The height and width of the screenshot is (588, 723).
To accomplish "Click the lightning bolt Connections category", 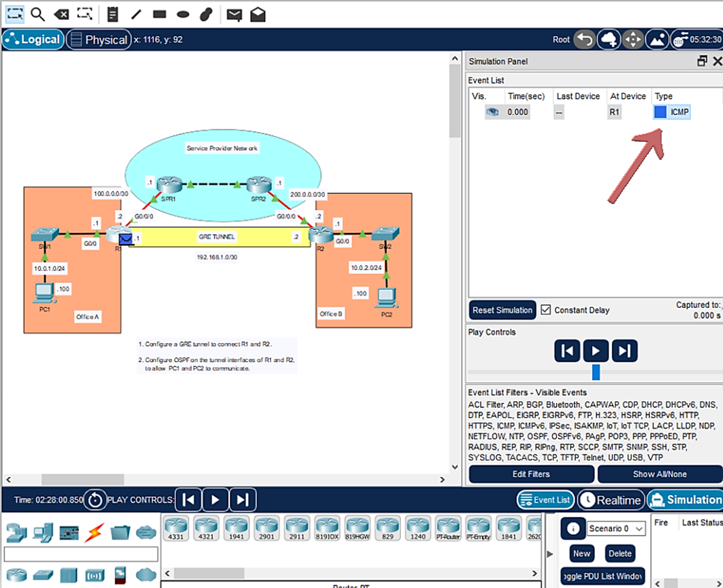I will pyautogui.click(x=94, y=533).
